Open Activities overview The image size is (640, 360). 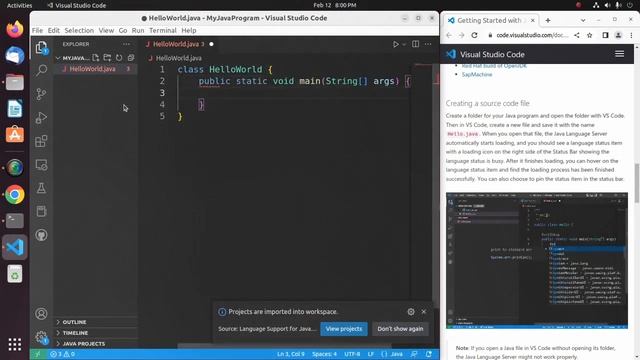(x=19, y=5)
